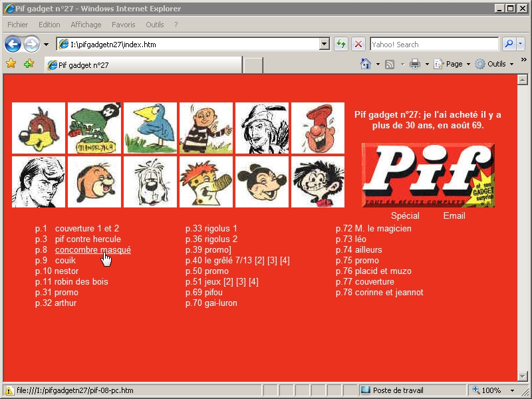Click the Forward navigation arrow
532x399 pixels.
(31, 44)
